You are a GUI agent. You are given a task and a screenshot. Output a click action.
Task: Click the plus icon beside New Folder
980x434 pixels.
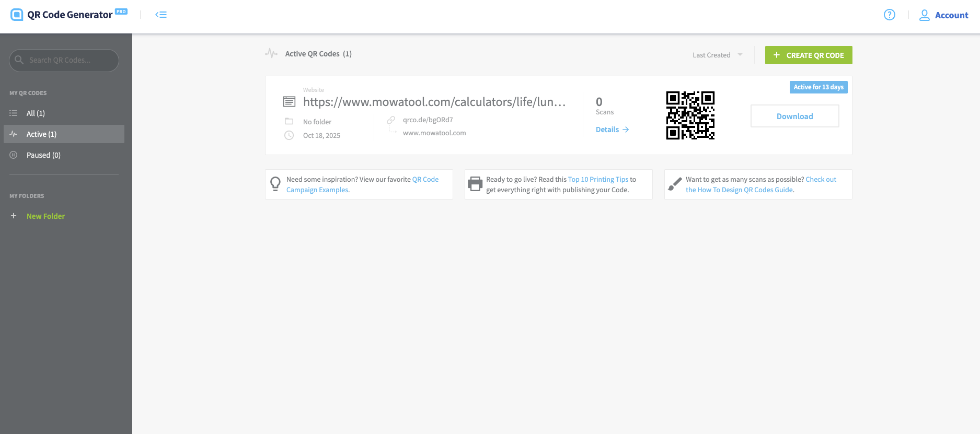tap(14, 216)
